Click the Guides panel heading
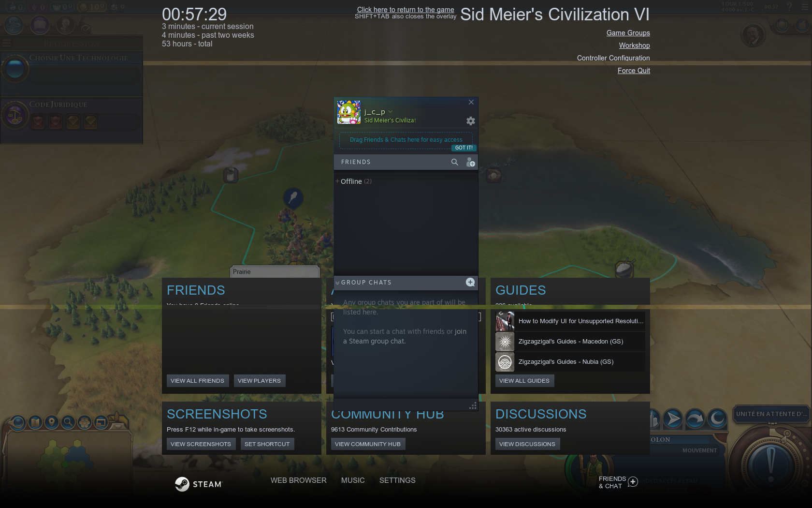This screenshot has height=508, width=812. click(521, 290)
